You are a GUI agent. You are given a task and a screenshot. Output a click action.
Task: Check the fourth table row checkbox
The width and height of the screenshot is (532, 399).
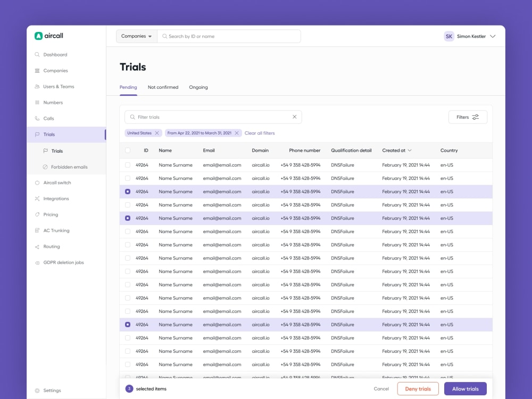(x=128, y=205)
